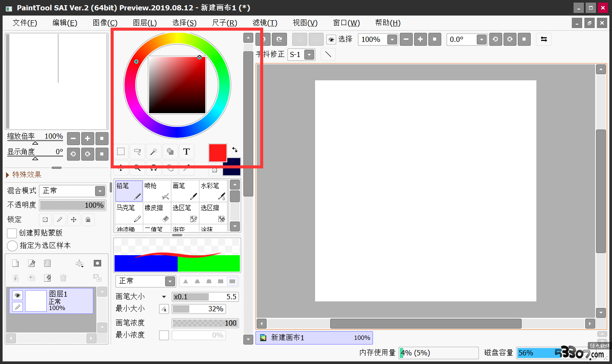Screen dimensions: 612x364
Task: Enable 创建剪贴蒙版 checkbox
Action: pyautogui.click(x=12, y=233)
